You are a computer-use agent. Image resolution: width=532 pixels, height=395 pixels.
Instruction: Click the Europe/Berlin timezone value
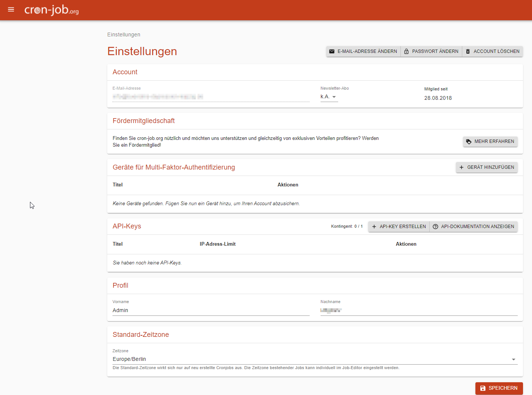[129, 359]
